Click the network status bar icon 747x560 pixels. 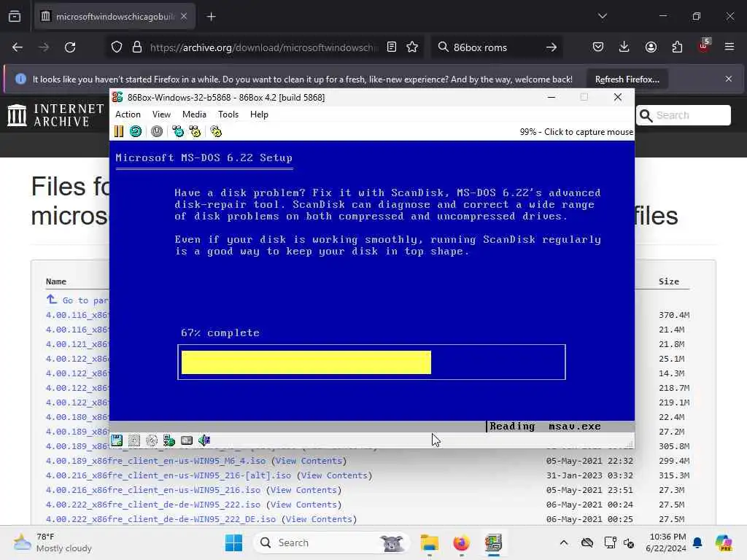(x=169, y=440)
